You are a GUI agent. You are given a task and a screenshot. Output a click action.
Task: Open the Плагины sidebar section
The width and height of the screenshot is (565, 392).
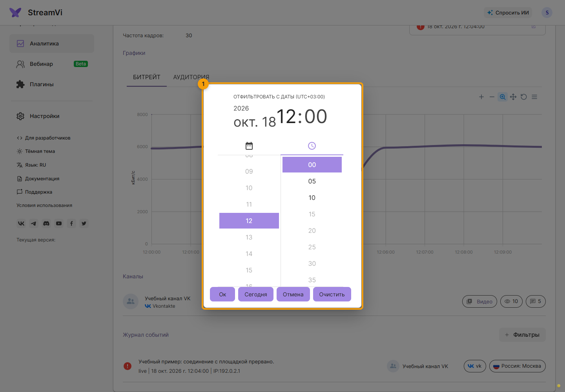click(x=52, y=84)
